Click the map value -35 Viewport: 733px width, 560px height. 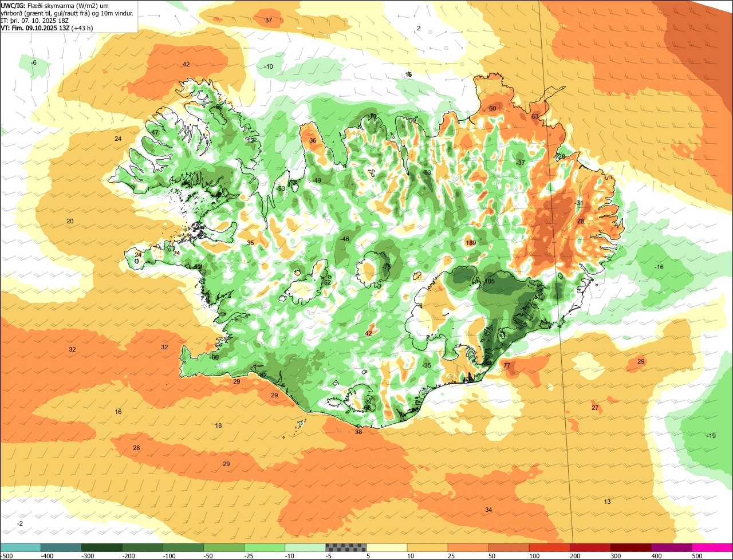coord(426,366)
